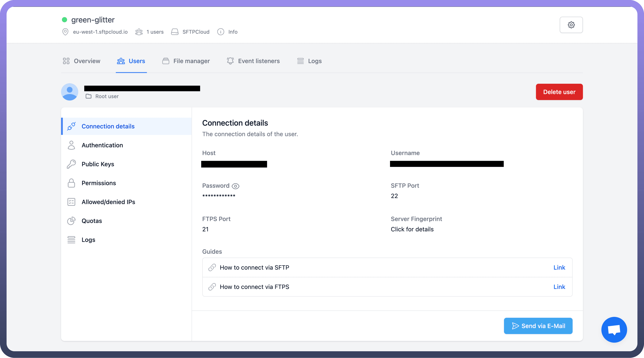Screen dimensions: 644x358
Task: Click the Permissions lock icon
Action: pyautogui.click(x=71, y=183)
